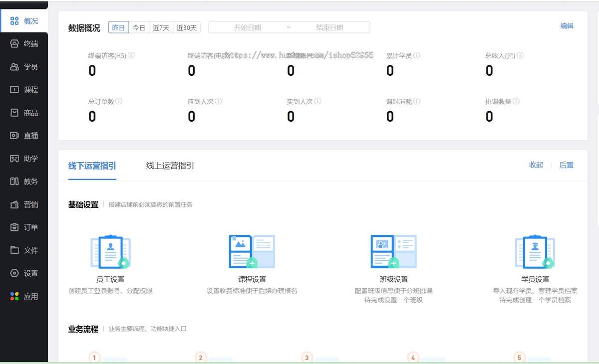Image resolution: width=599 pixels, height=364 pixels.
Task: Open 员工设置 title link
Action: [110, 279]
